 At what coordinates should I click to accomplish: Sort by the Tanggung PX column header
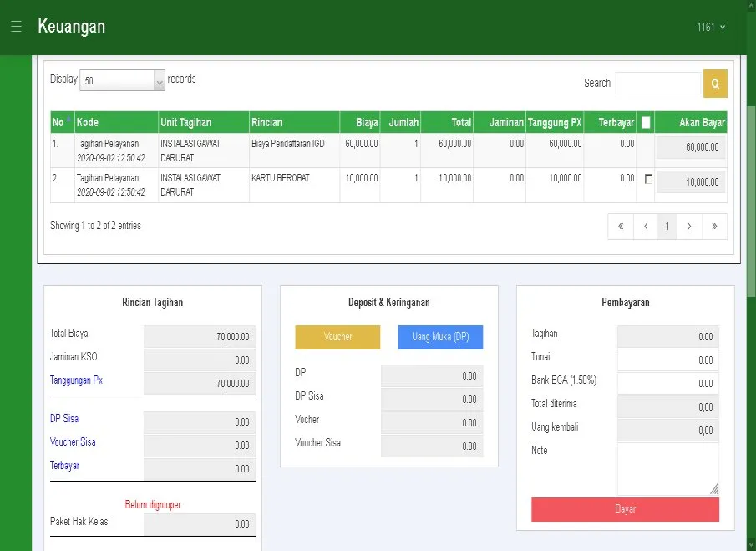(555, 122)
